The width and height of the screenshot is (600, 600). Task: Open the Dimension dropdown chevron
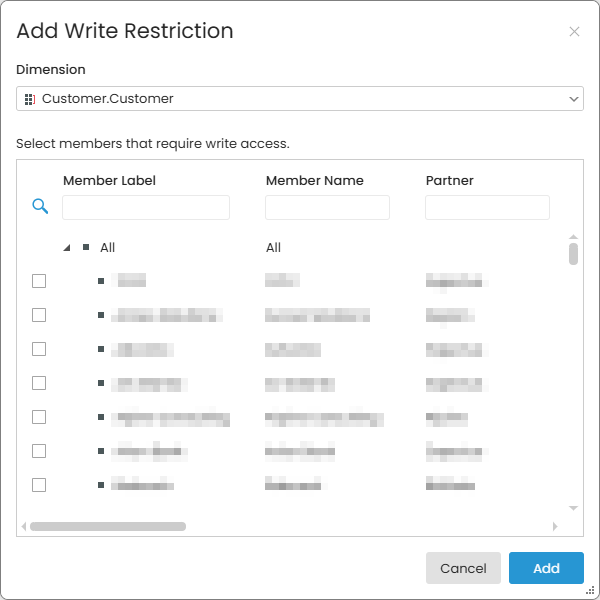tap(573, 99)
